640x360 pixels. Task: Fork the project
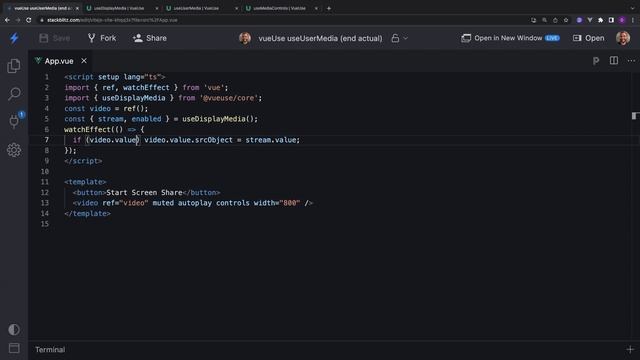(102, 38)
